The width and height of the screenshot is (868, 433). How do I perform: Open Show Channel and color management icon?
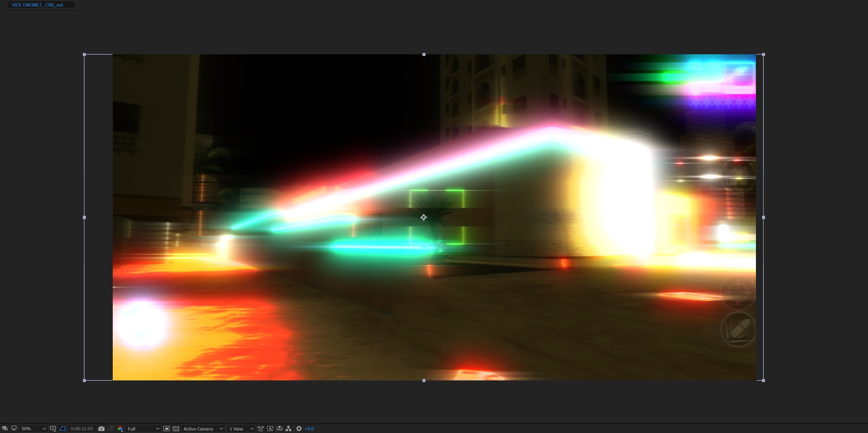click(120, 429)
